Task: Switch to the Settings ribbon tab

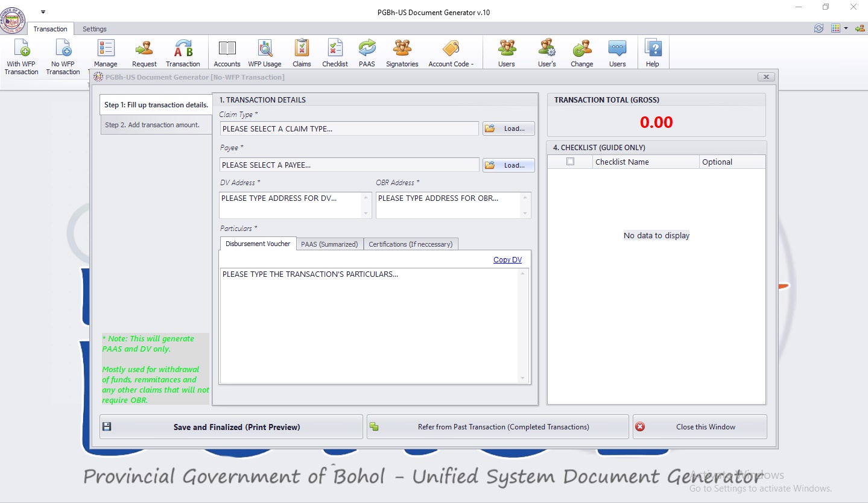Action: tap(95, 29)
